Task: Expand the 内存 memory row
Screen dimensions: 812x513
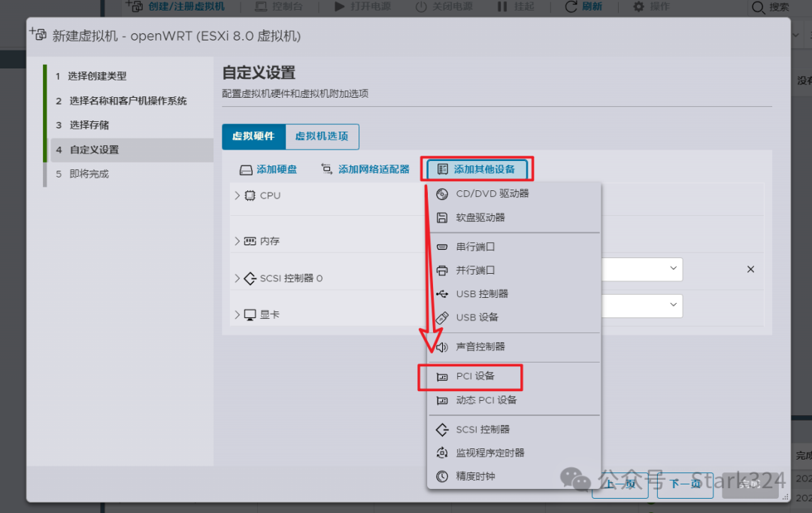Action: click(237, 241)
